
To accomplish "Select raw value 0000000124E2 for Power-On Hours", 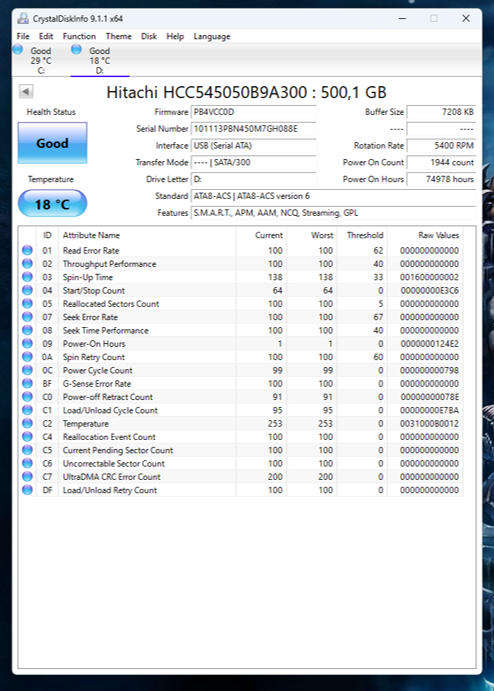I will 430,343.
